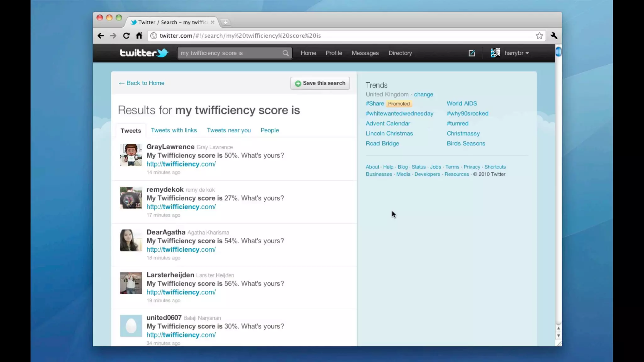
Task: Click the search magnifier icon
Action: pyautogui.click(x=286, y=53)
